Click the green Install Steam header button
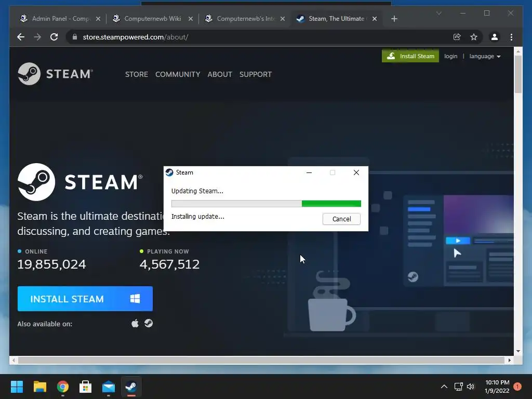532x399 pixels. [410, 56]
